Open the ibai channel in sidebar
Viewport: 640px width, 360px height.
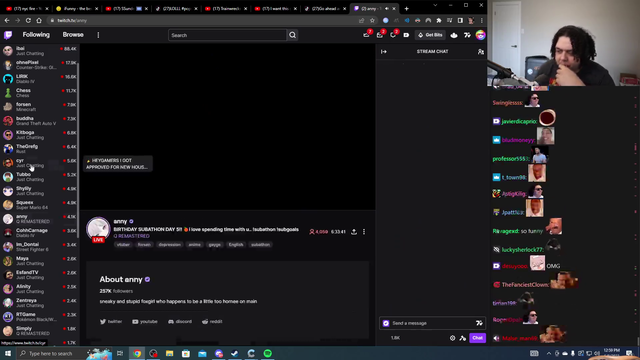(x=40, y=51)
